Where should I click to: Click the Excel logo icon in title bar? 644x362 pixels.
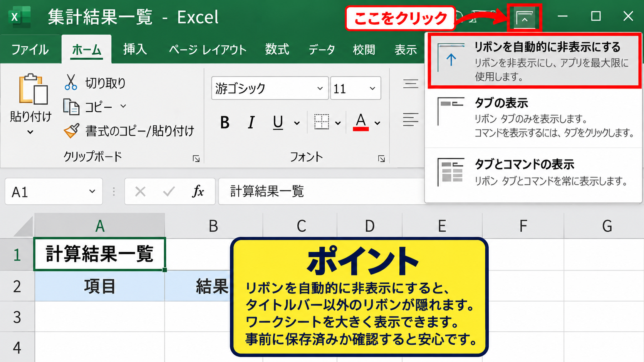click(x=19, y=17)
